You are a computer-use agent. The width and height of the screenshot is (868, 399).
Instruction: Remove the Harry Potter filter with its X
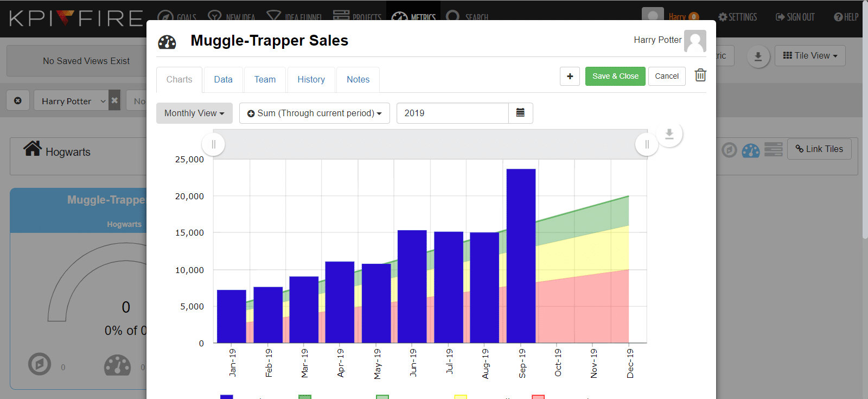coord(114,100)
